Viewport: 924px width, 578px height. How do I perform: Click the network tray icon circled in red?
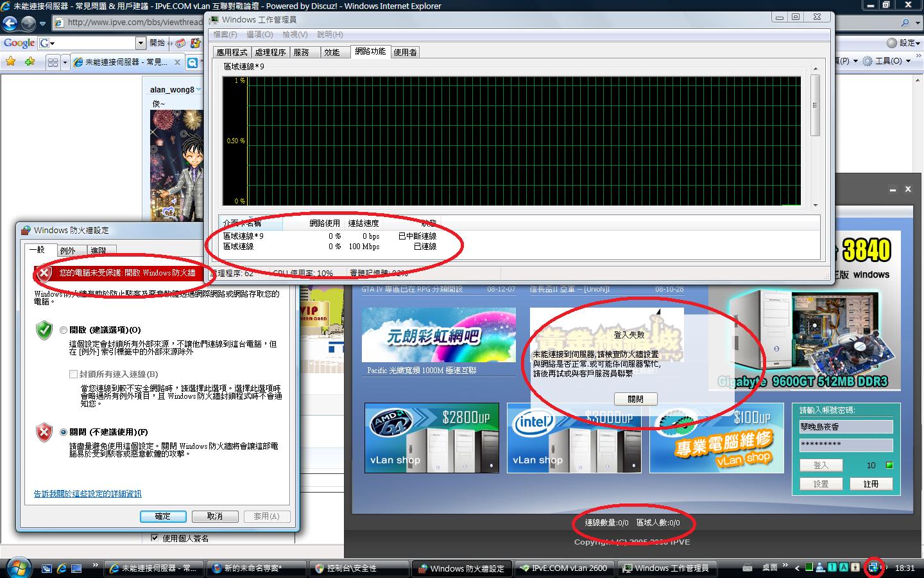[x=873, y=568]
